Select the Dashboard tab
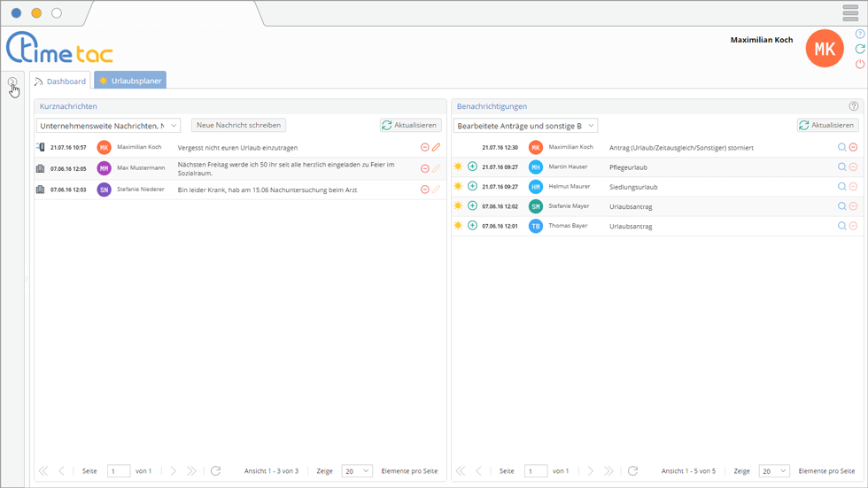Viewport: 868px width, 488px height. click(61, 81)
